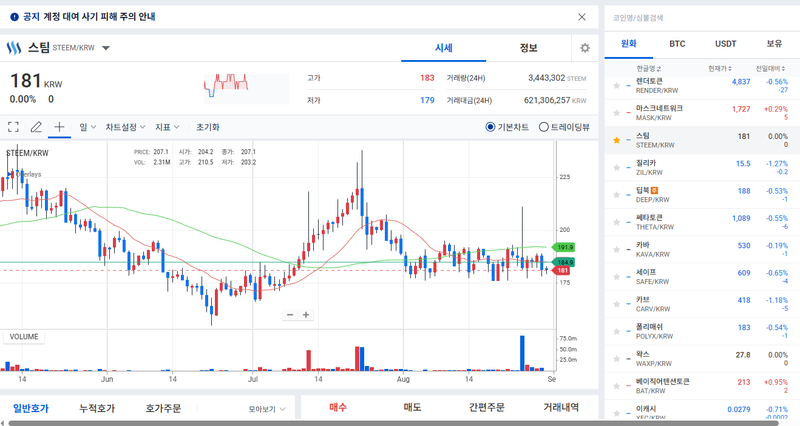This screenshot has height=426, width=800.
Task: Open the 누적호가 tab
Action: (97, 408)
